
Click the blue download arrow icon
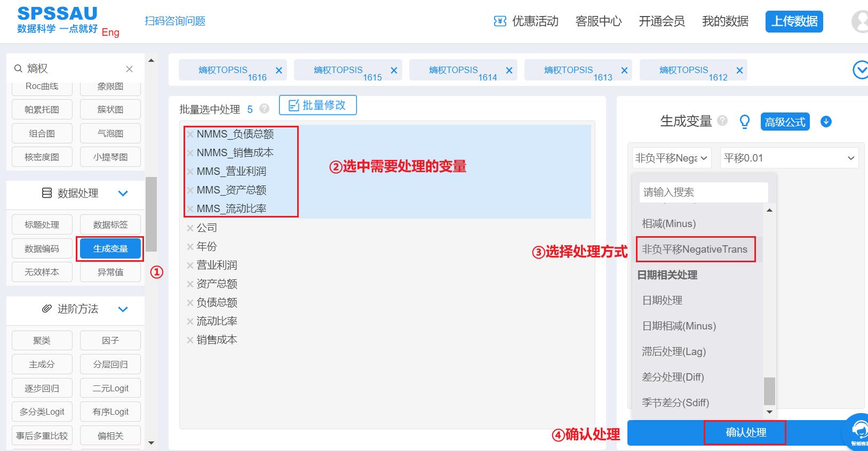tap(826, 122)
